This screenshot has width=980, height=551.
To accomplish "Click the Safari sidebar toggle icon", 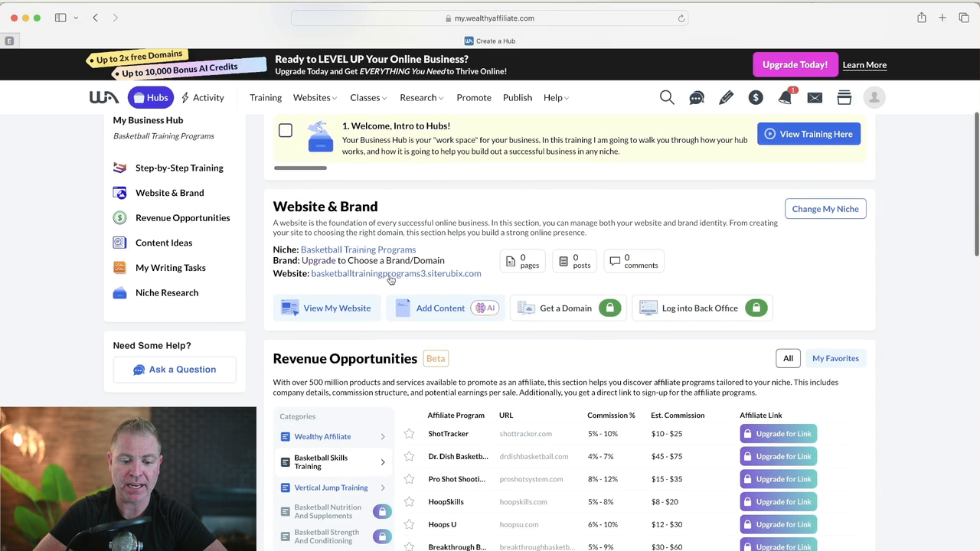I will (60, 18).
